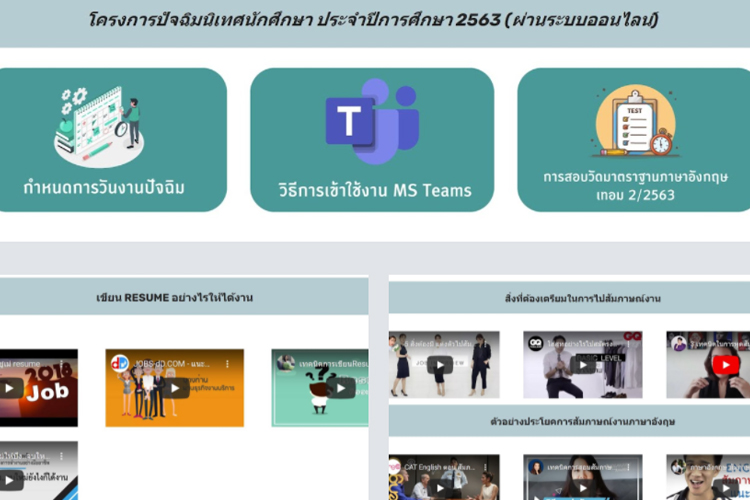Click the JOBS-dD.COM video title
The height and width of the screenshot is (500, 750).
click(x=172, y=364)
